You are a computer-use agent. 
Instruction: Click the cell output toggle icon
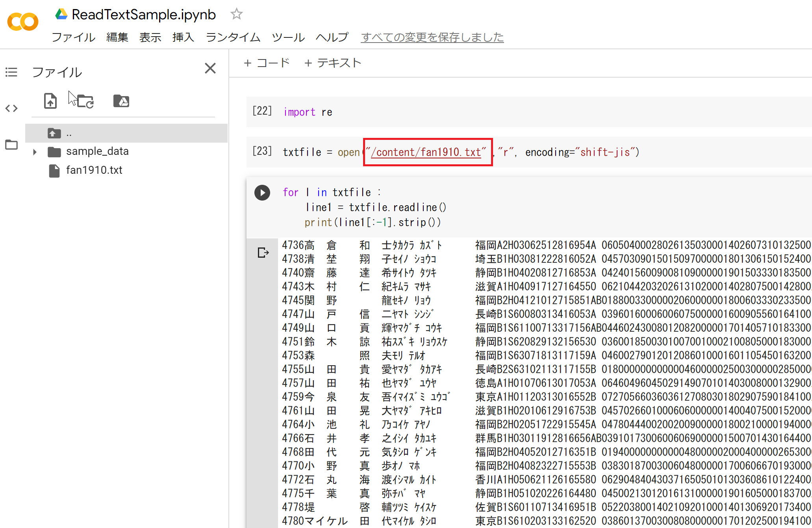click(263, 253)
